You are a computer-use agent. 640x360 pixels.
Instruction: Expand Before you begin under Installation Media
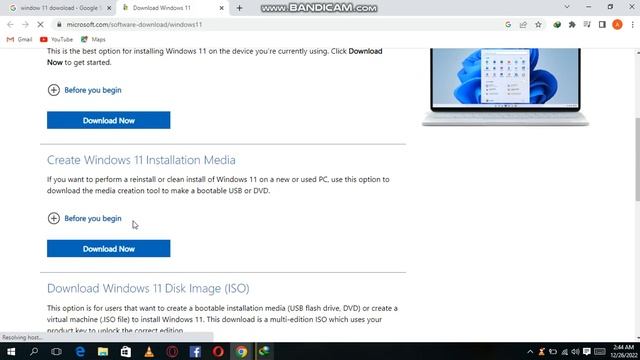84,218
